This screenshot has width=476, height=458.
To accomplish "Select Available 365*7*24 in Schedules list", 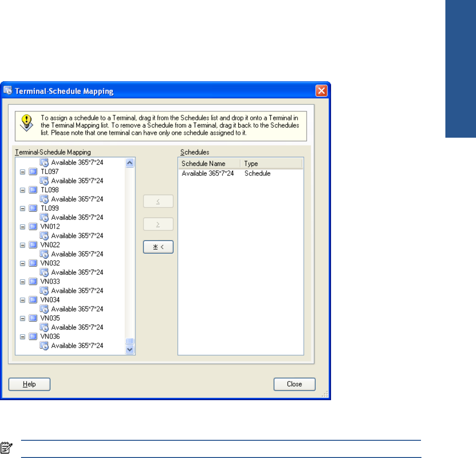I will pyautogui.click(x=208, y=174).
